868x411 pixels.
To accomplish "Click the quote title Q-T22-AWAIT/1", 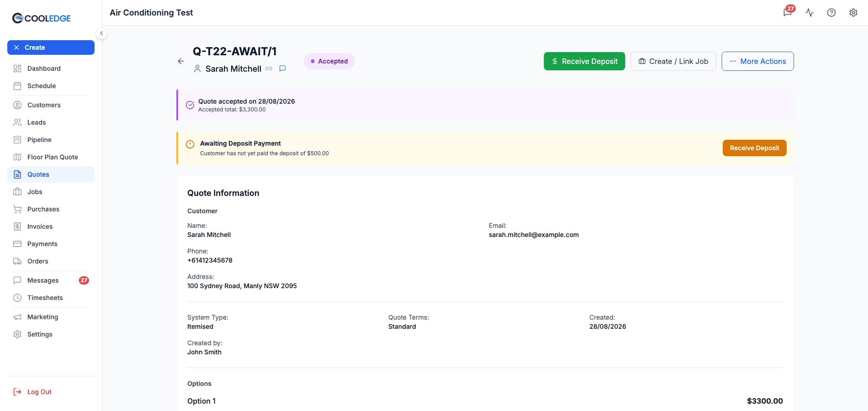I will pyautogui.click(x=235, y=51).
